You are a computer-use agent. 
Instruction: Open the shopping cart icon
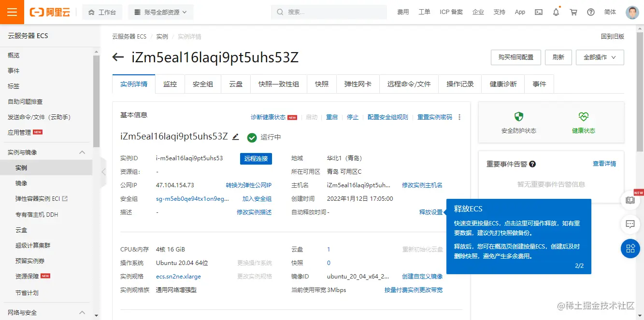tap(573, 12)
